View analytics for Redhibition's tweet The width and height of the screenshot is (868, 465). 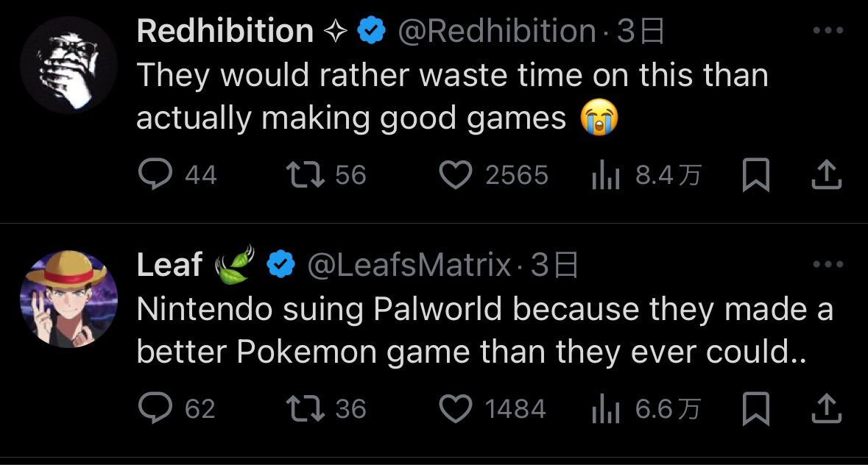coord(605,175)
